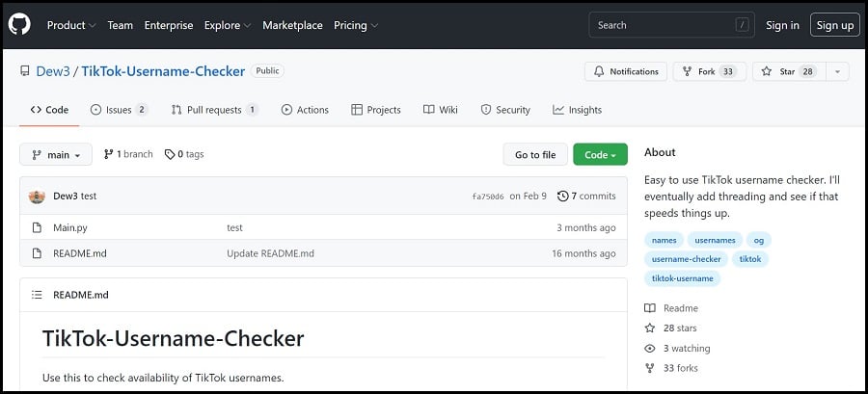Click the Sign up button
This screenshot has width=868, height=394.
click(835, 25)
